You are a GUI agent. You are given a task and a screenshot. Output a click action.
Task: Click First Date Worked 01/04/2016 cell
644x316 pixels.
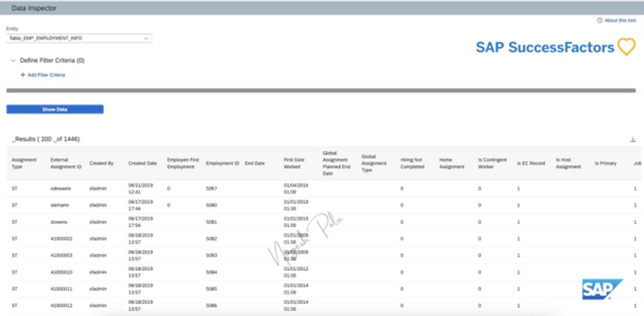(x=296, y=189)
